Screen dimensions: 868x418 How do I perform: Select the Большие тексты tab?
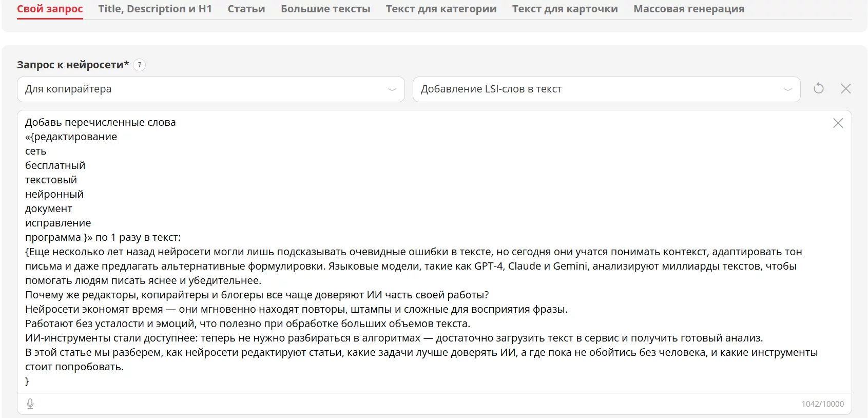pos(325,9)
